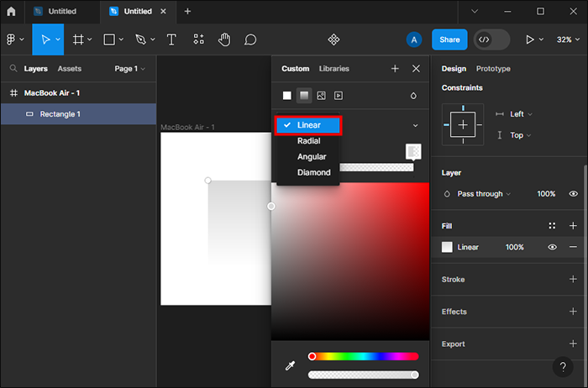The image size is (588, 388).
Task: Click the Share button
Action: (449, 39)
